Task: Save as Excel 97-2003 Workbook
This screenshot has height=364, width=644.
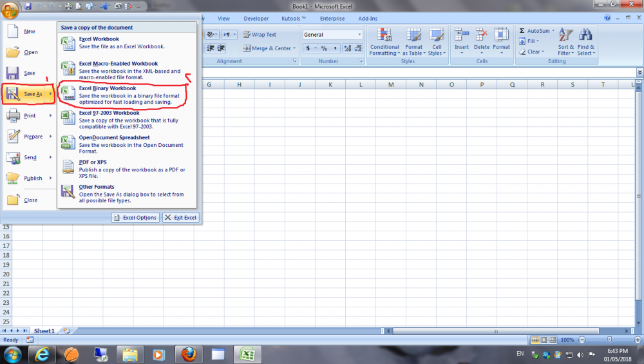Action: coord(127,120)
